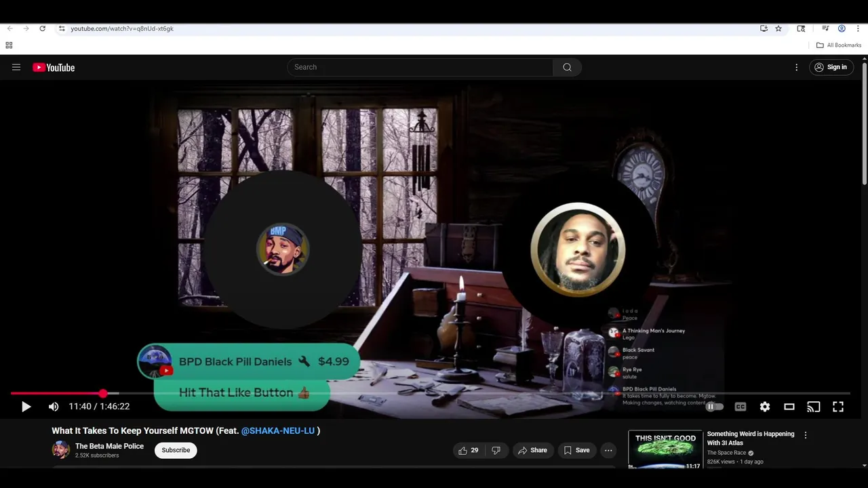Switch to theater mode

(789, 407)
